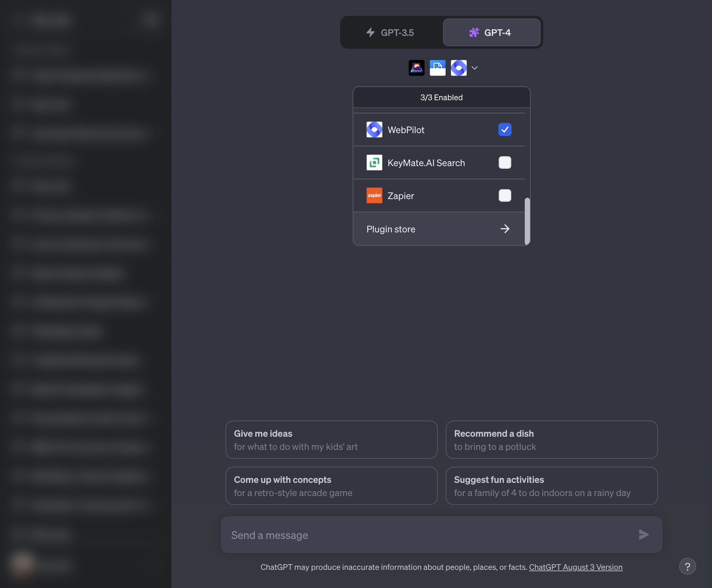Click the KeyMate.AI Search logo icon
This screenshot has width=712, height=588.
[x=374, y=162]
